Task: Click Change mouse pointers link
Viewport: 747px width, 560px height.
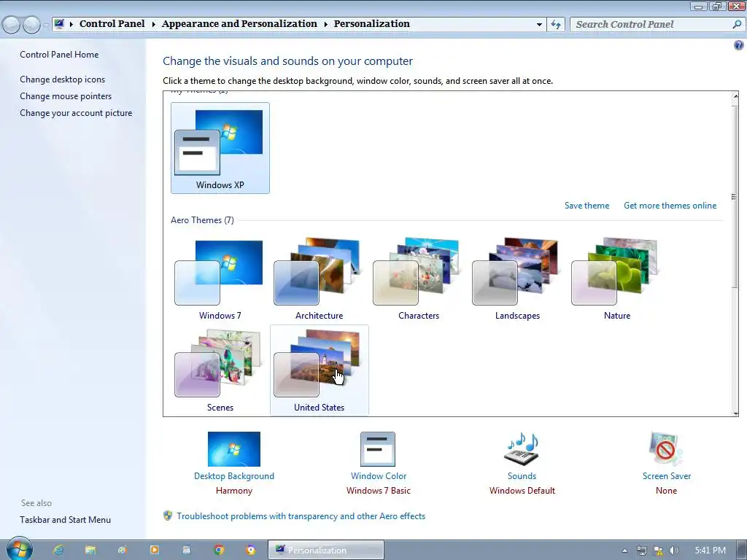Action: (66, 96)
